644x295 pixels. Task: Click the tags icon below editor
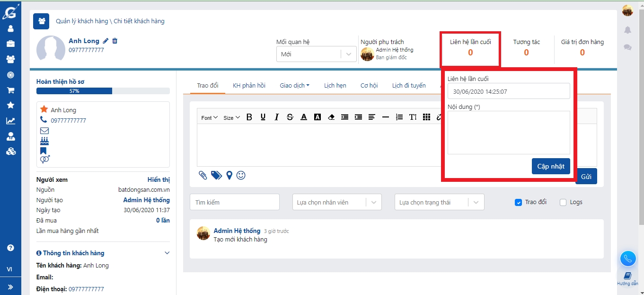pos(216,176)
